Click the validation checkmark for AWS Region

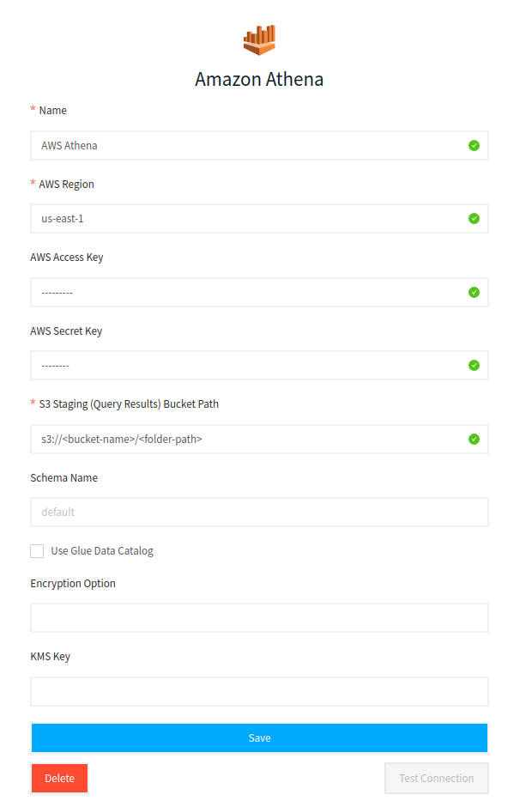click(x=474, y=218)
